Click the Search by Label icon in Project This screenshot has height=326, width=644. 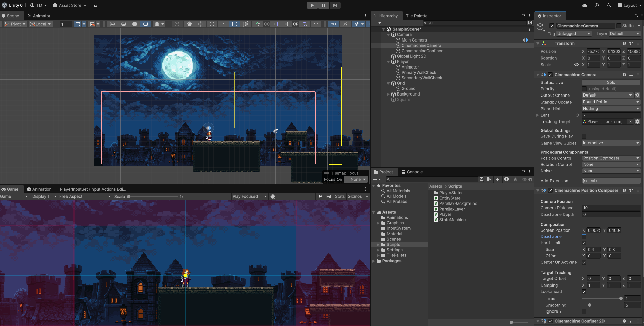click(498, 179)
